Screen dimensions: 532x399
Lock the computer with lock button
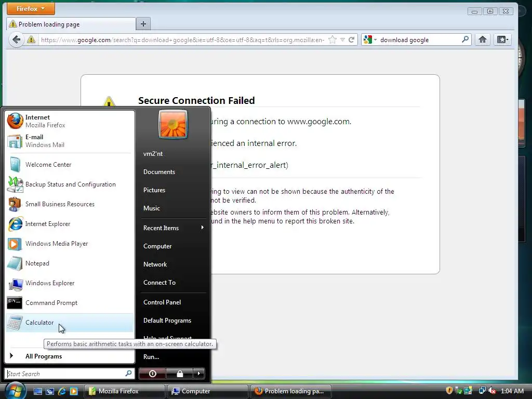coord(179,374)
